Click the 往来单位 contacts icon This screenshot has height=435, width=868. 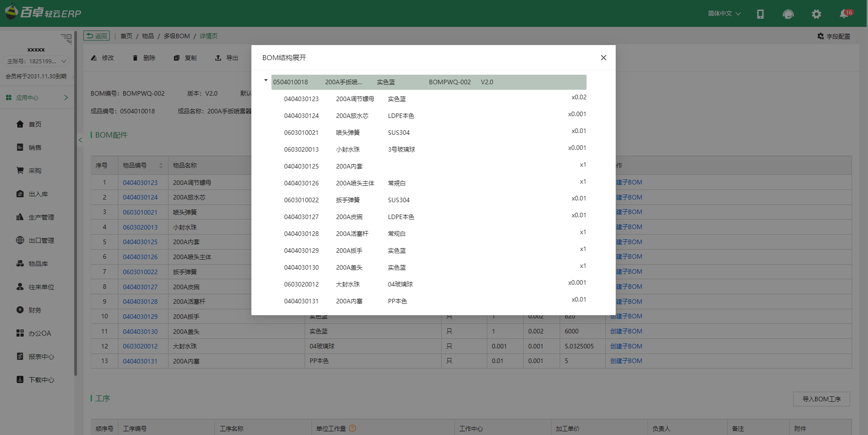tap(20, 287)
